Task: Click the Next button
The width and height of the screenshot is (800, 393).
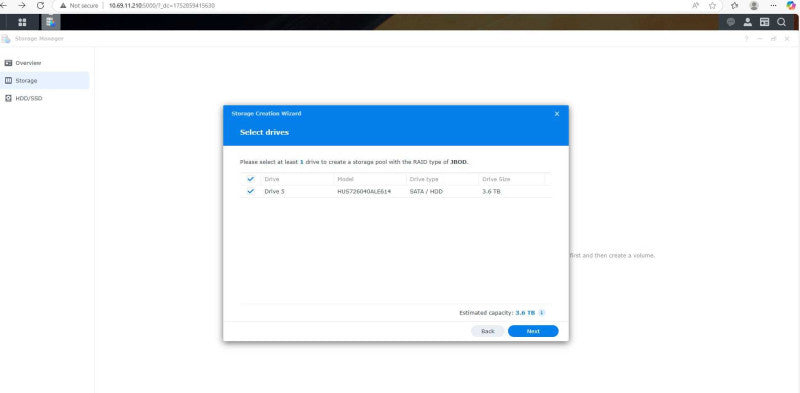Action: pyautogui.click(x=533, y=331)
